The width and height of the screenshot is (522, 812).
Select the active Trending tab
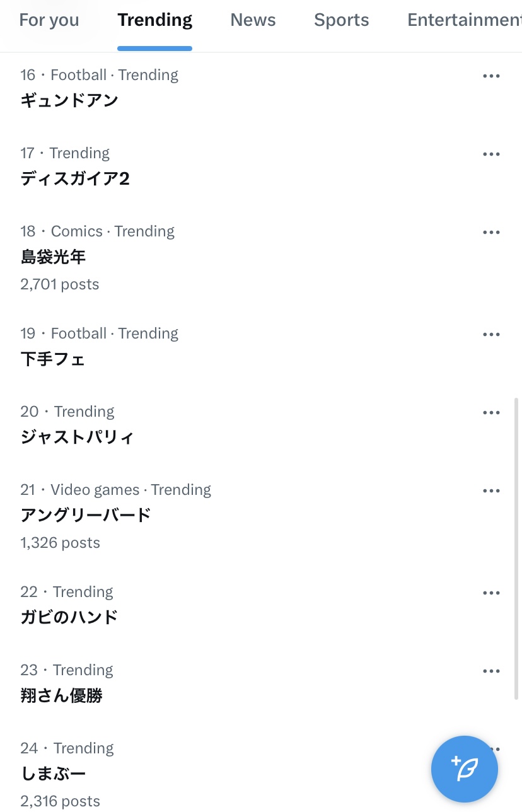[154, 20]
